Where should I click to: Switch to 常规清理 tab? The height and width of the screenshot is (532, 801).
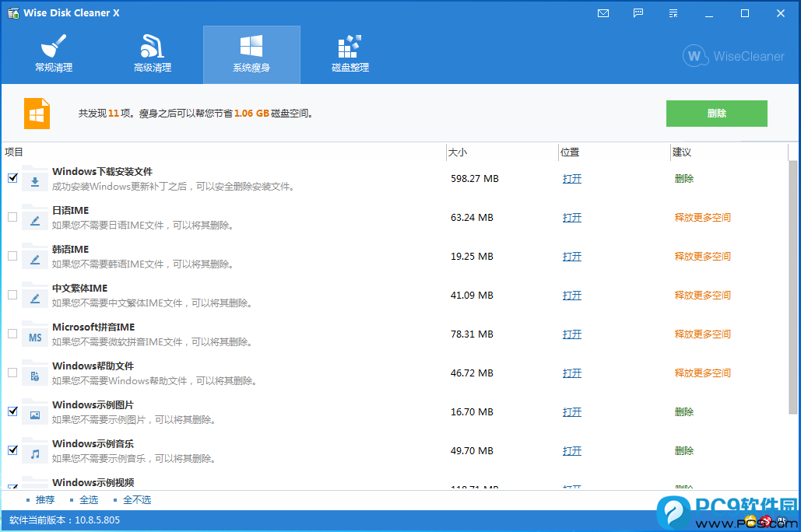[54, 54]
